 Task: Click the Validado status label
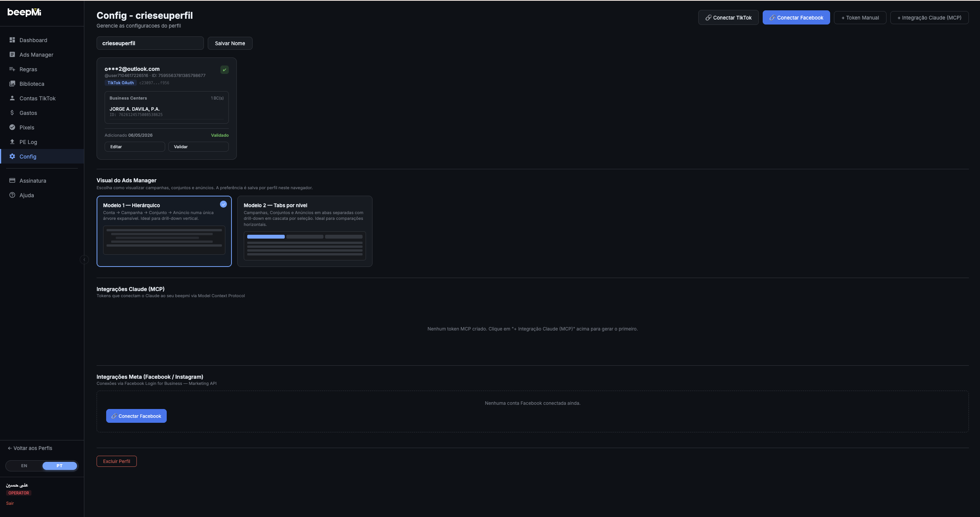[220, 135]
